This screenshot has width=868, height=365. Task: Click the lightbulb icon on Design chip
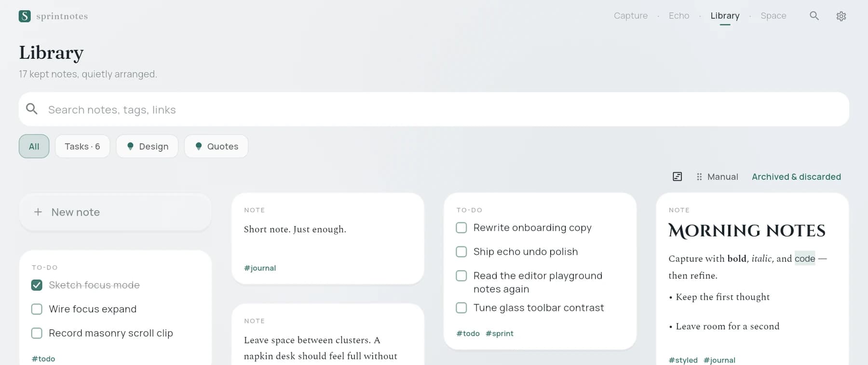pos(130,146)
